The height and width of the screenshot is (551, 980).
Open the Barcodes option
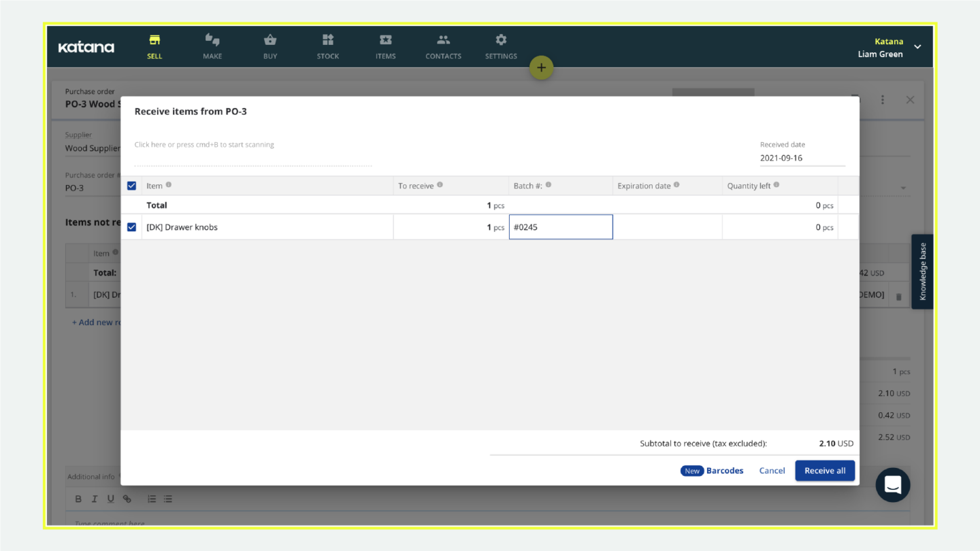(x=724, y=471)
